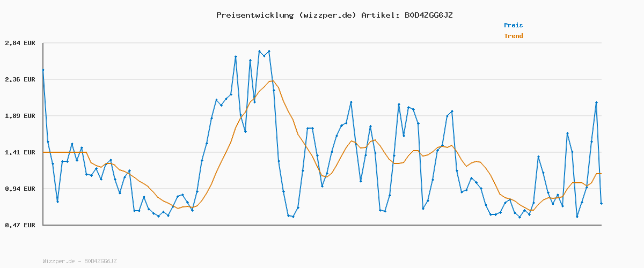This screenshot has height=268, width=644.
Task: Click the Preis legend label
Action: 513,25
